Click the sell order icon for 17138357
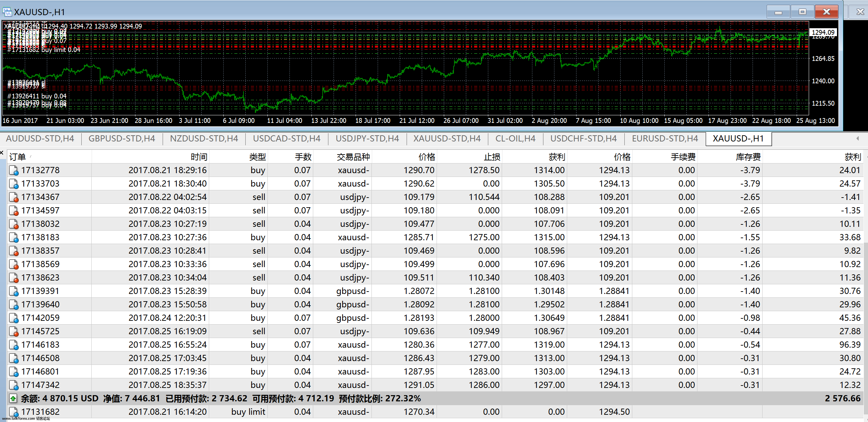This screenshot has height=422, width=868. [14, 251]
